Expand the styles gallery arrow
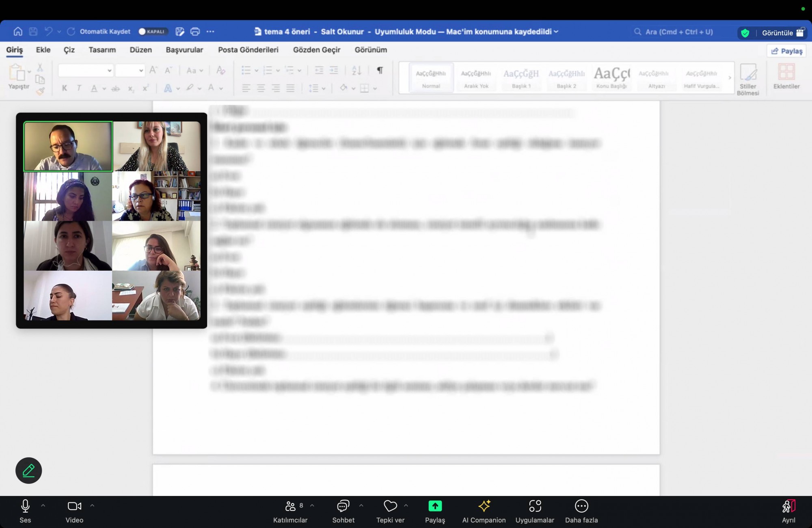 tap(729, 78)
